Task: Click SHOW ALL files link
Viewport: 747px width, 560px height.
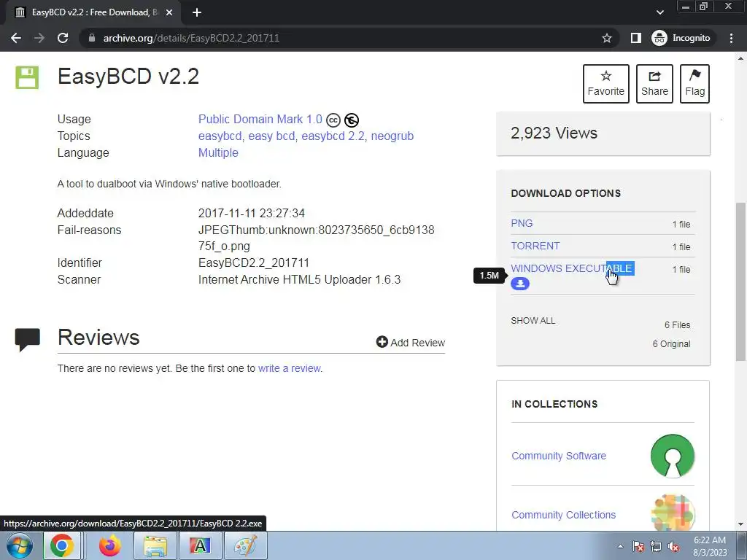Action: click(x=533, y=321)
